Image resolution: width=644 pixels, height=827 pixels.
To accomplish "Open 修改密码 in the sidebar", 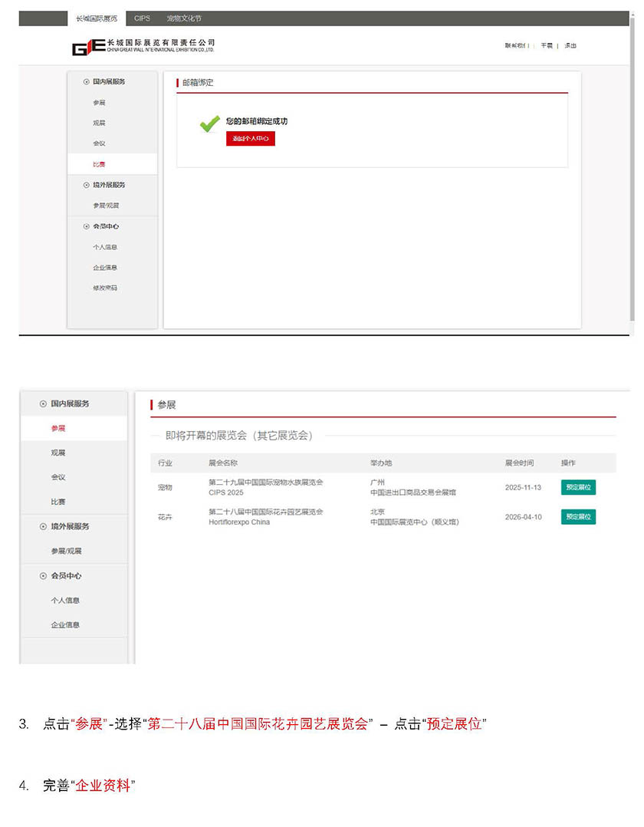I will [105, 288].
